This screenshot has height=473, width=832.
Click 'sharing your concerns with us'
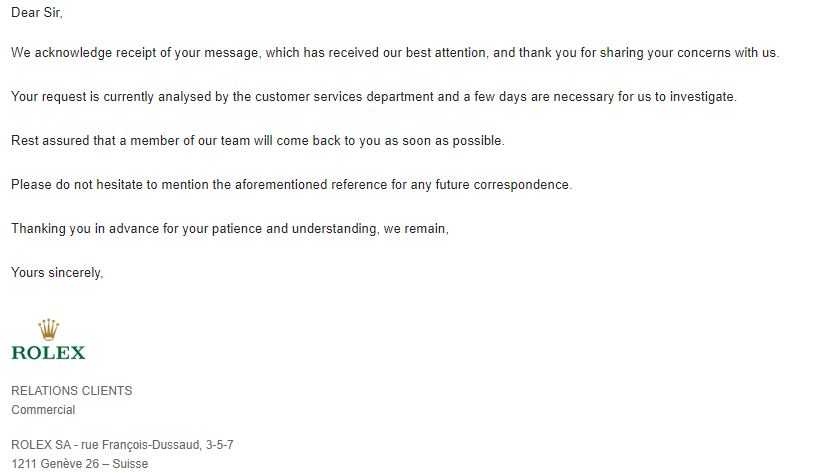(689, 53)
